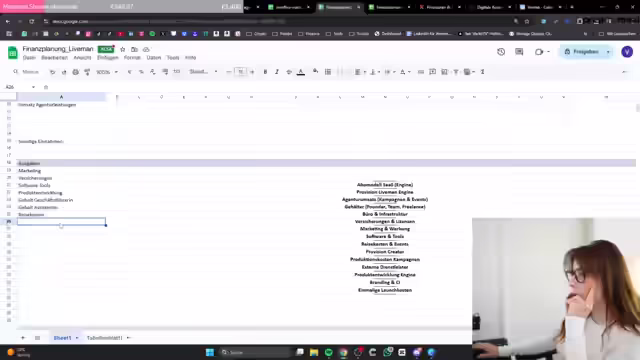This screenshot has height=360, width=640.
Task: Open the 100% zoom dropdown
Action: [x=107, y=72]
